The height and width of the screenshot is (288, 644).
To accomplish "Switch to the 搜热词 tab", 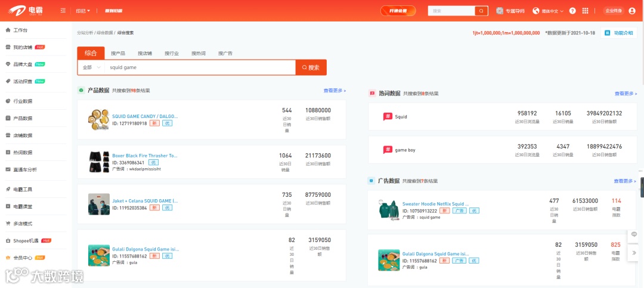I will pyautogui.click(x=199, y=54).
